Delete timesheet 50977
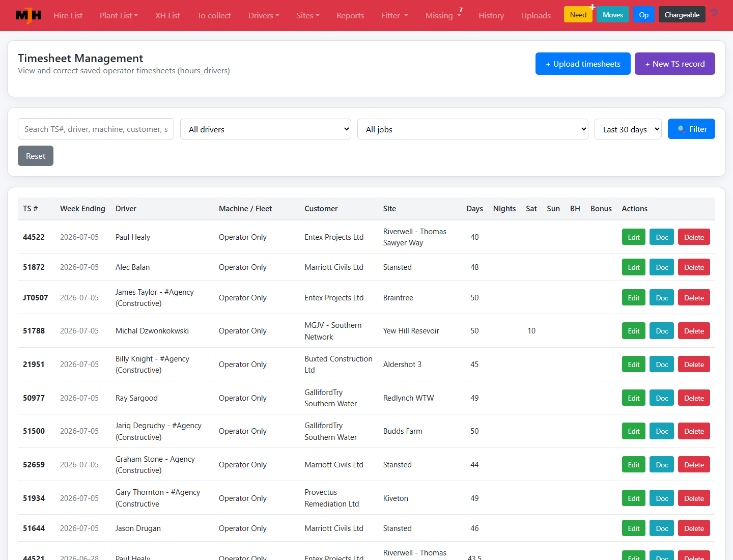This screenshot has height=560, width=733. pyautogui.click(x=694, y=398)
